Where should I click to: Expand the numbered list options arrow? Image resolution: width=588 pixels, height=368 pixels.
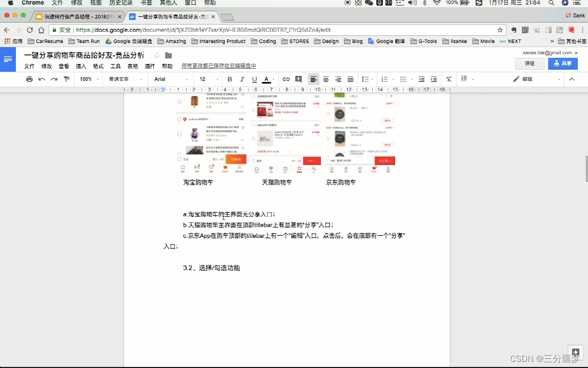393,79
